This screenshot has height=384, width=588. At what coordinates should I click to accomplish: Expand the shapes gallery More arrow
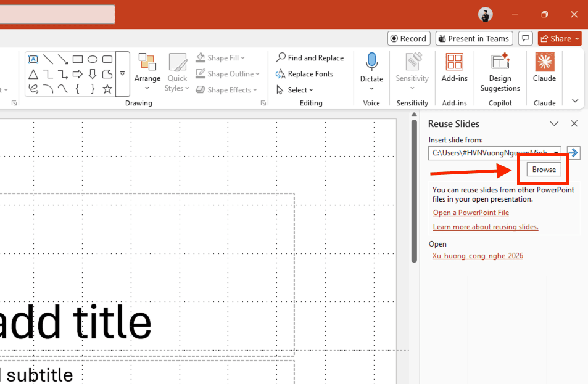[x=122, y=74]
